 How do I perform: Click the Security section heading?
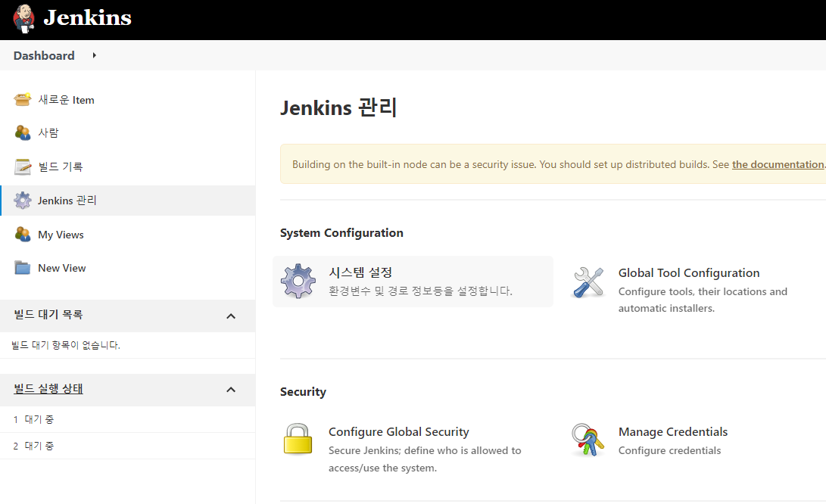(303, 392)
